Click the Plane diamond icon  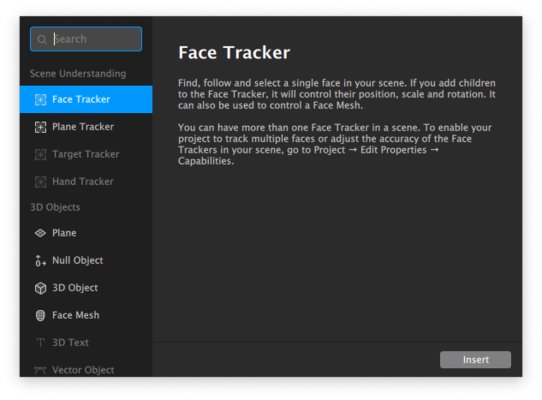40,233
